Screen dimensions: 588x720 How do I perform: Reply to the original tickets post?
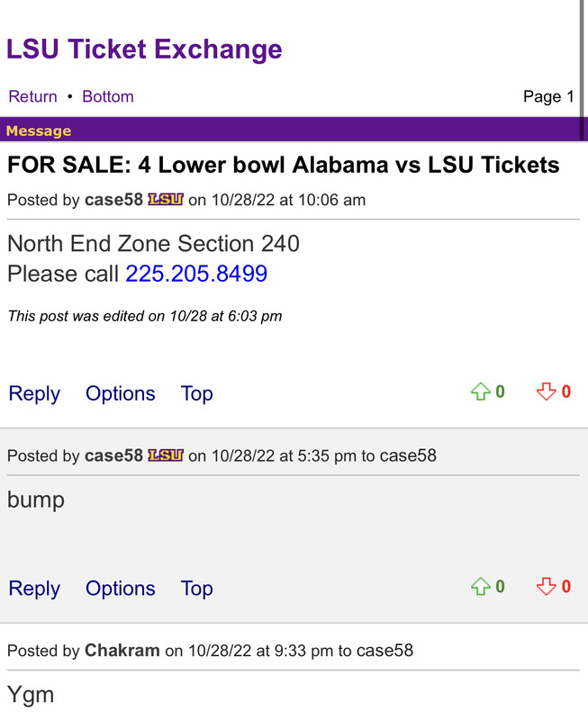(x=34, y=393)
